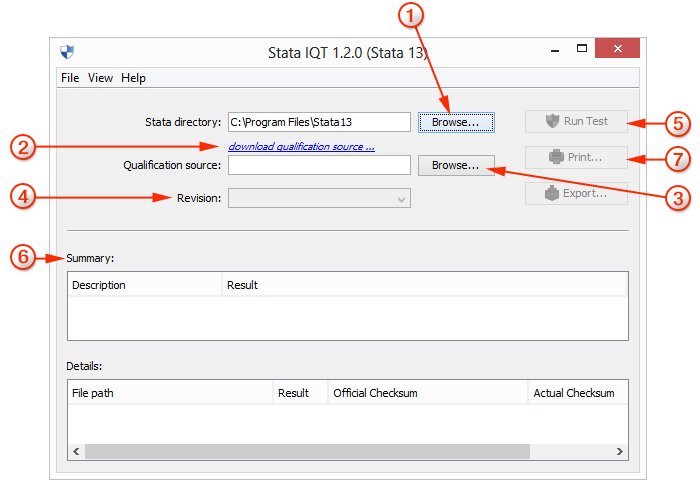Click the Actual Checksum column header
Screen dimensions: 700x480
(x=578, y=393)
